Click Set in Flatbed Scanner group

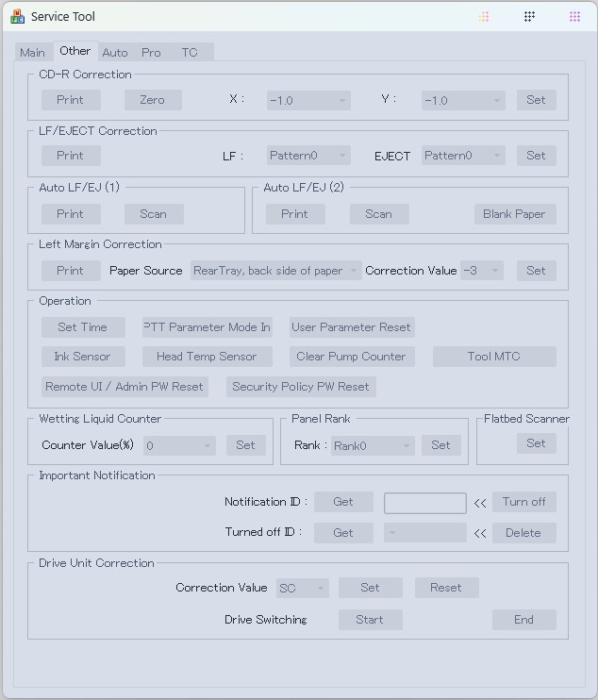pyautogui.click(x=536, y=443)
